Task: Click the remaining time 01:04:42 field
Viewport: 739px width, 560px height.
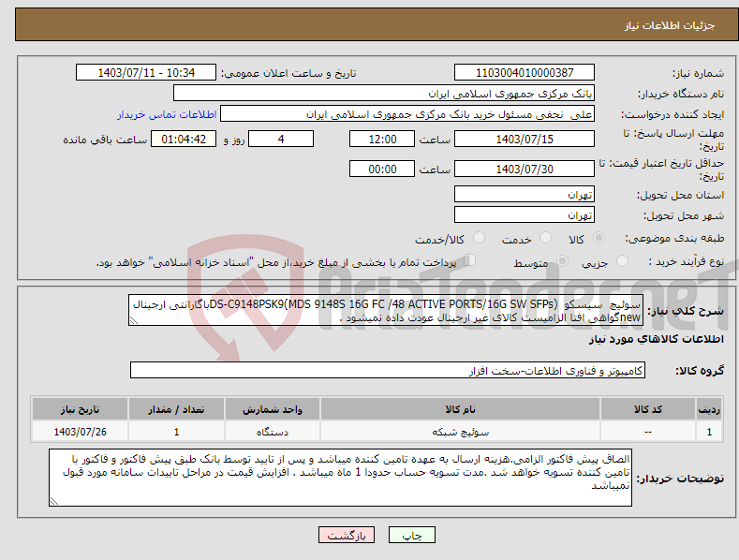Action: point(184,139)
